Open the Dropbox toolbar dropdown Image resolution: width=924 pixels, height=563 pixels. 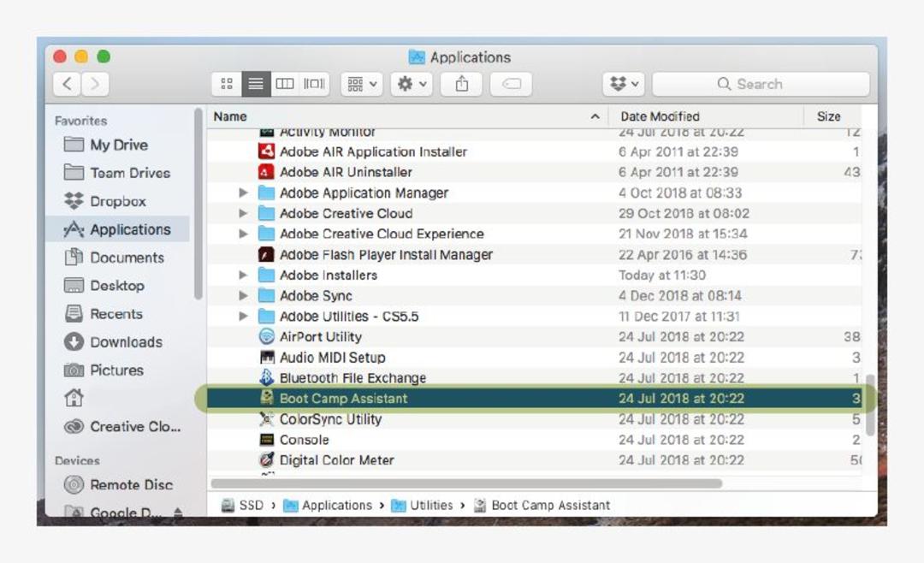(x=624, y=85)
